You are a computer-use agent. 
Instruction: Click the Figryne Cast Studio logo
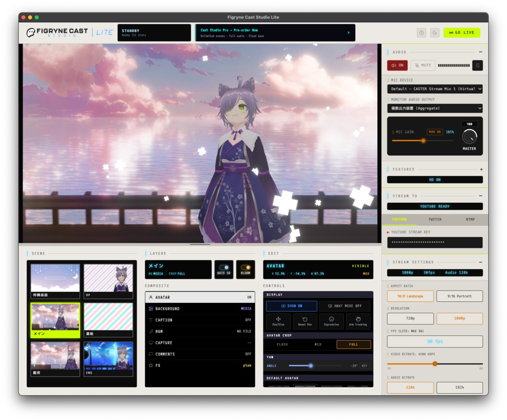(57, 32)
